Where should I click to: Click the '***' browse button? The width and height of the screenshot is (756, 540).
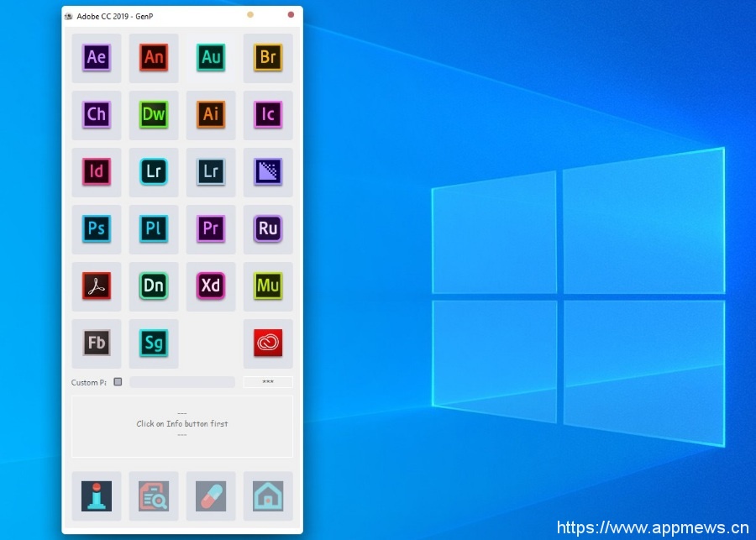(x=268, y=382)
